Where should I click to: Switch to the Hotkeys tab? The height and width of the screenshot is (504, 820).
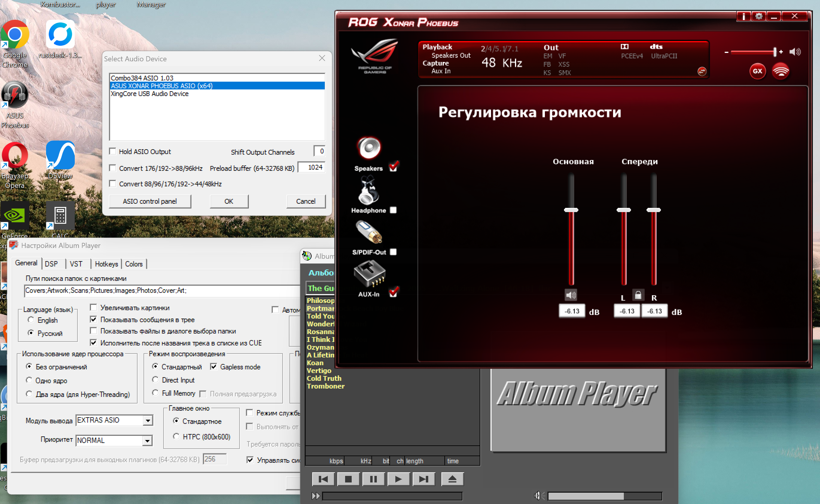106,264
